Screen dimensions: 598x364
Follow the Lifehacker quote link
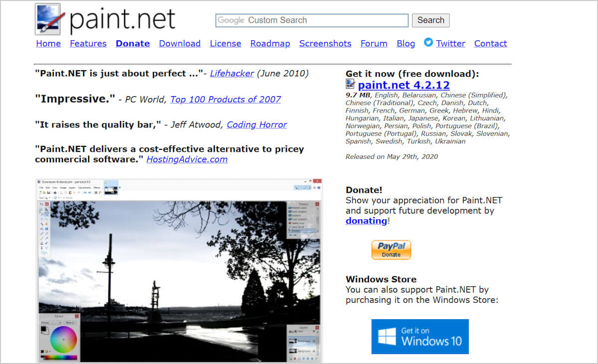232,73
